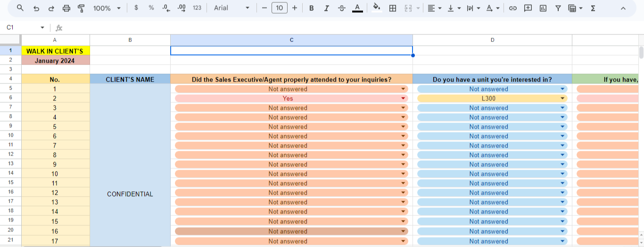Collapse the toolbar with the chevron button

[623, 8]
